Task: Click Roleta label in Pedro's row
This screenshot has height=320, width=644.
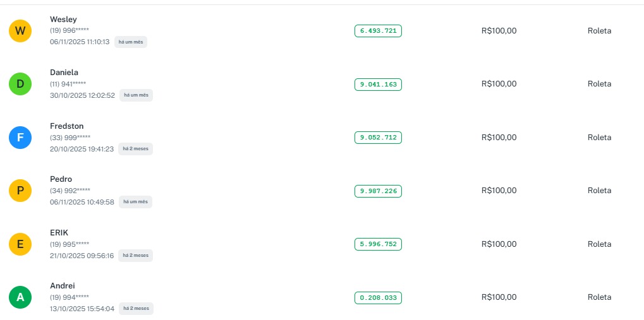Action: coord(599,191)
